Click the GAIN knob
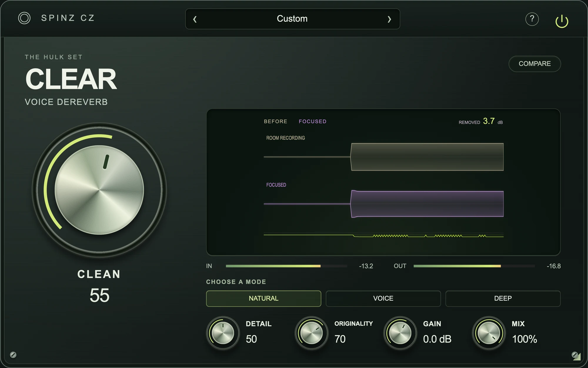Viewport: 588px width, 368px height. [400, 333]
